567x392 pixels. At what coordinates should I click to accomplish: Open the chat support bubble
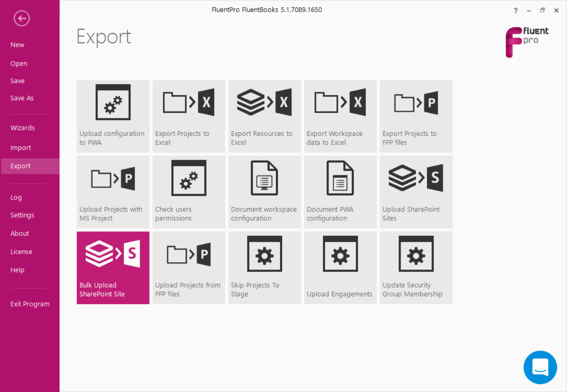540,367
